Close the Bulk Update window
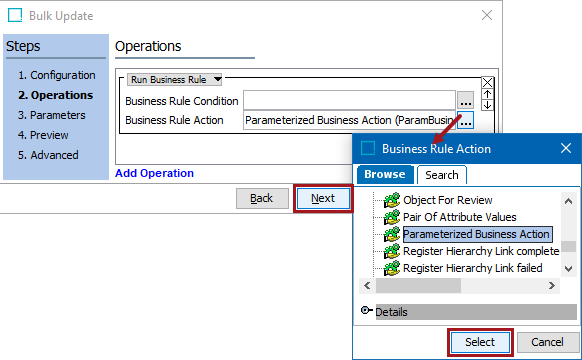582x360 pixels. pyautogui.click(x=487, y=15)
